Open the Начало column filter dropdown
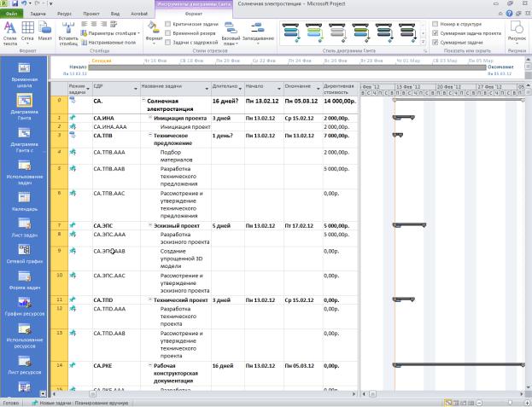Viewport: 532px width, 407px height. (279, 89)
